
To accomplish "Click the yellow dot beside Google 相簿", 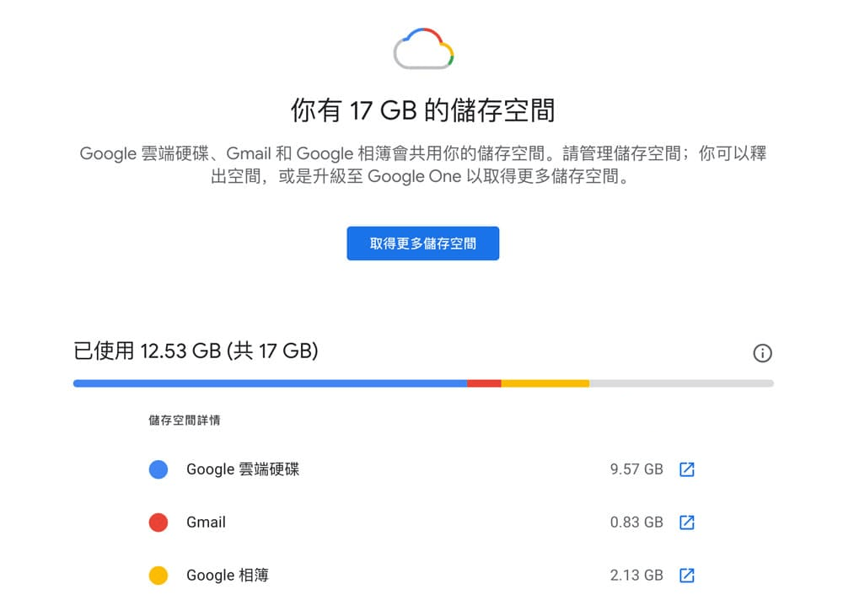I will (x=158, y=576).
